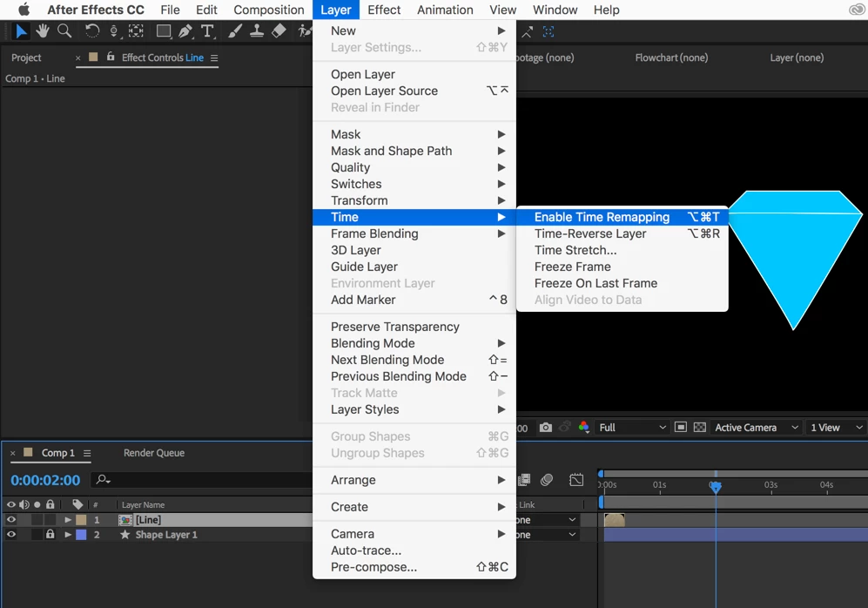
Task: Open the Active Camera dropdown
Action: pyautogui.click(x=757, y=428)
